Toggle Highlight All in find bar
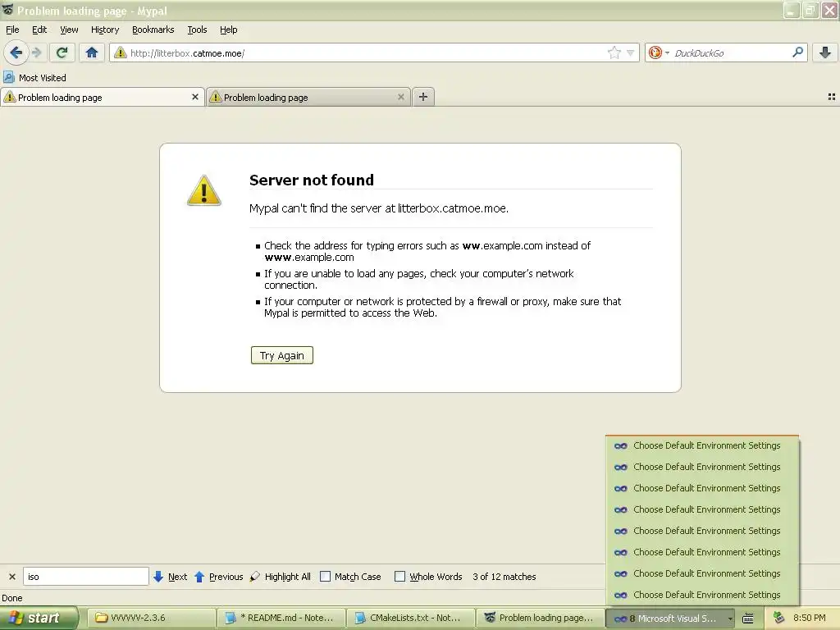 click(281, 577)
